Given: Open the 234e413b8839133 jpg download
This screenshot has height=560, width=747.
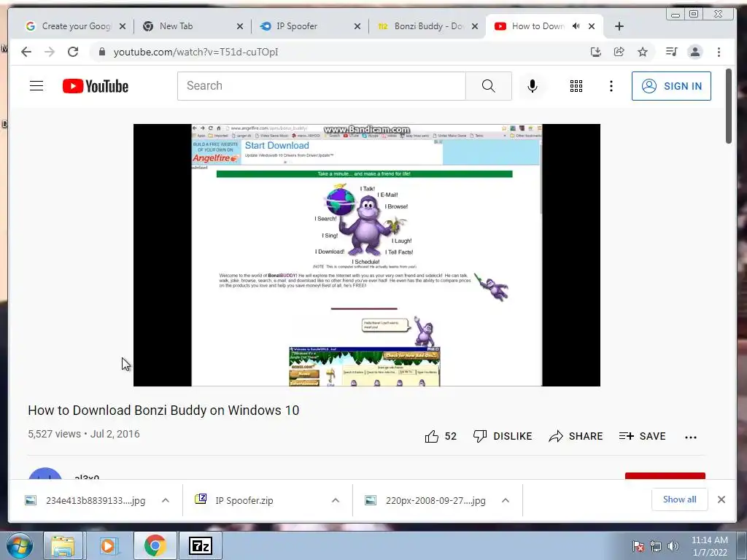Looking at the screenshot, I should pyautogui.click(x=86, y=500).
